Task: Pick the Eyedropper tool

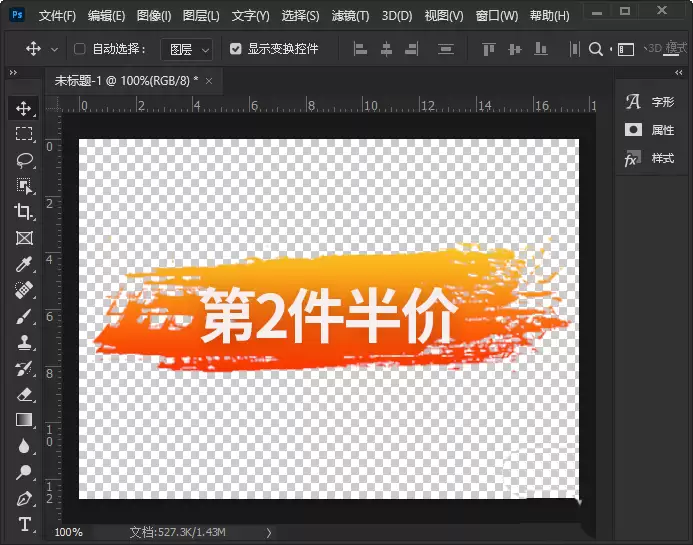Action: point(23,264)
